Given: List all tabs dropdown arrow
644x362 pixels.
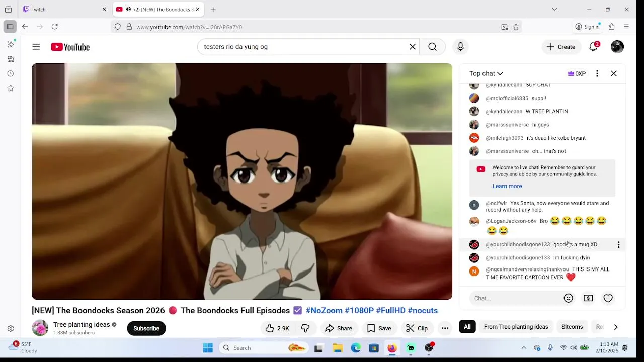Looking at the screenshot, I should tap(554, 9).
